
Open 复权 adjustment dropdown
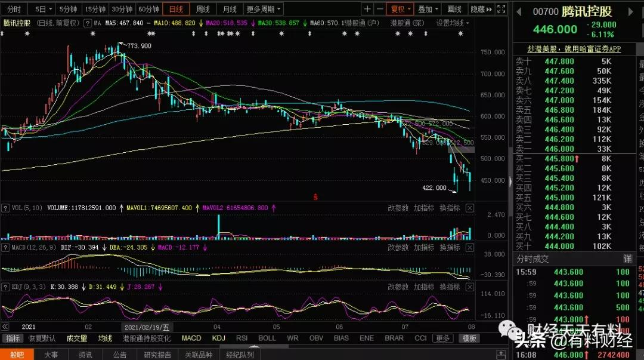(401, 9)
